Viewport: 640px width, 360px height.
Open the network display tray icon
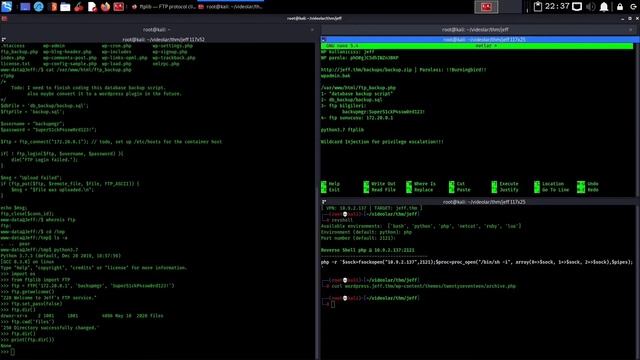click(577, 7)
